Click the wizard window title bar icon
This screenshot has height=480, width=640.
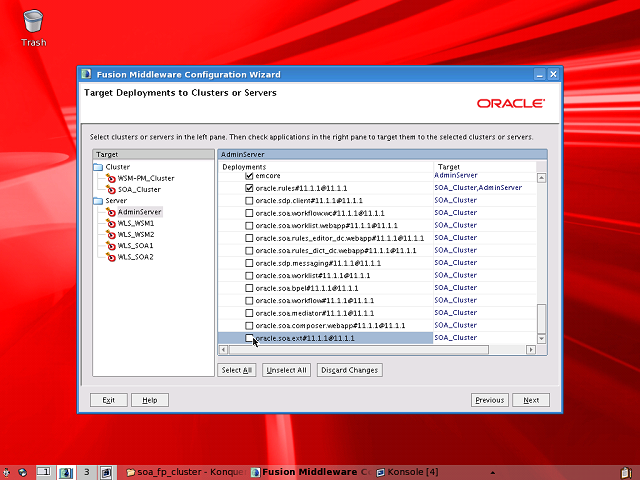[86, 74]
